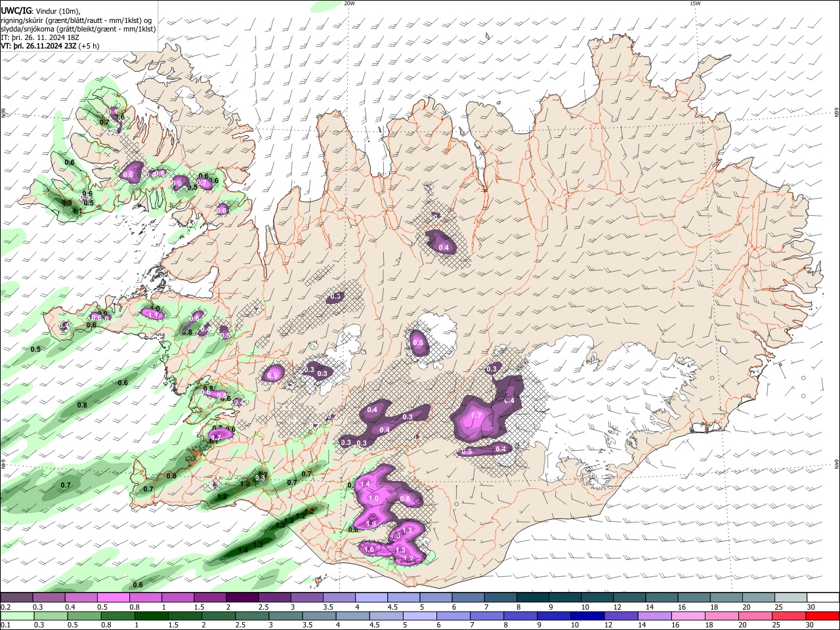Click the initial time line 'IT: þri. 26. 11. 2024 18Z'
The image size is (840, 630).
point(41,37)
